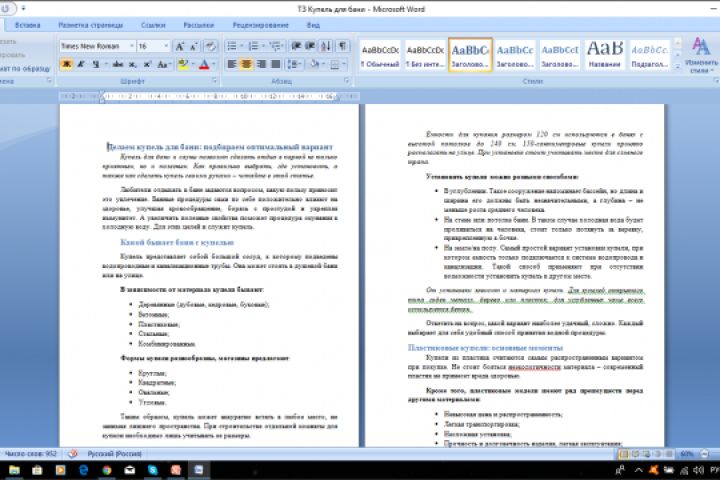The width and height of the screenshot is (720, 480).
Task: Enable justify alignment
Action: tap(276, 64)
